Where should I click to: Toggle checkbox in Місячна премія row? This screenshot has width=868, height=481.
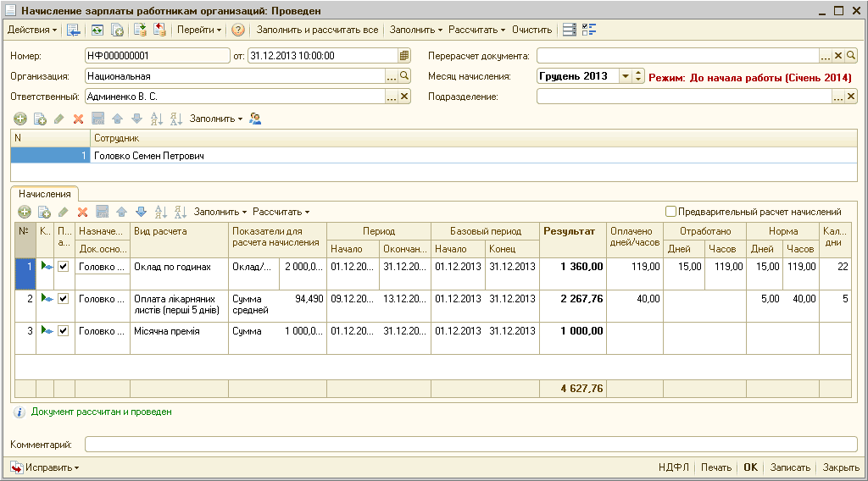pyautogui.click(x=64, y=330)
